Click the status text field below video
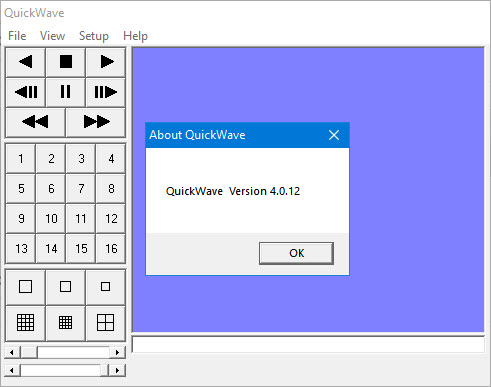The image size is (491, 387). pyautogui.click(x=308, y=344)
